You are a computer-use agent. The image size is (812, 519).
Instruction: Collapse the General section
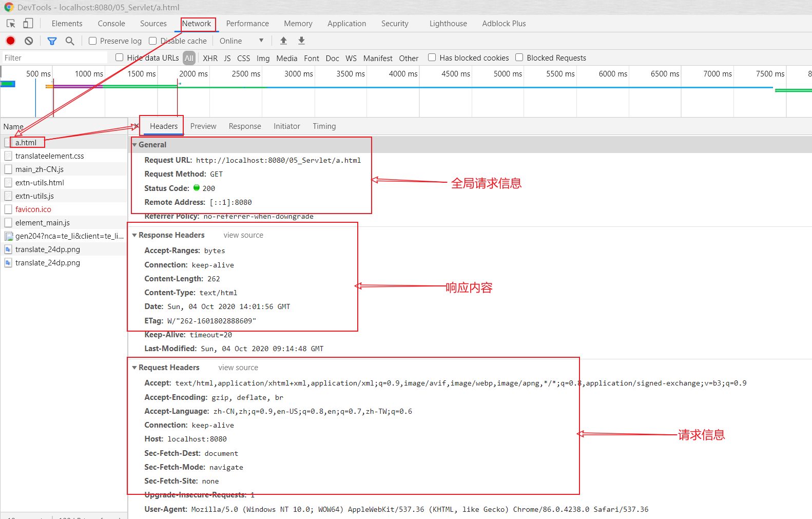pos(134,145)
